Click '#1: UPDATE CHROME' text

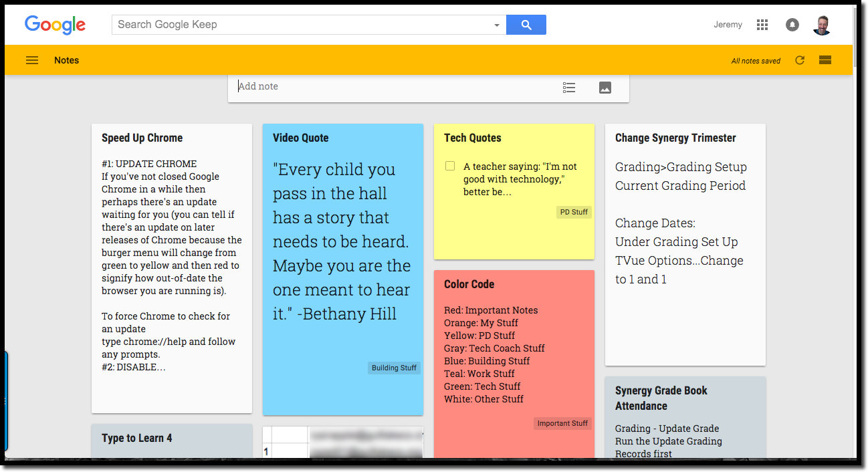point(149,164)
